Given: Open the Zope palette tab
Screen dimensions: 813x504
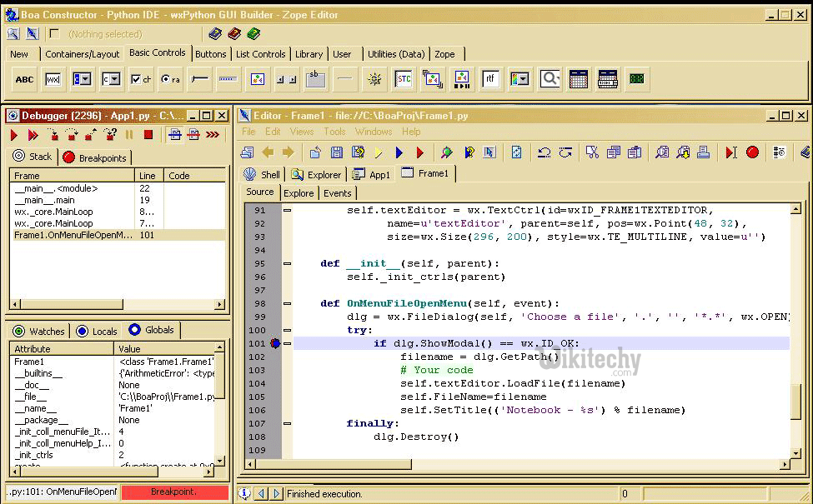Looking at the screenshot, I should (x=446, y=53).
